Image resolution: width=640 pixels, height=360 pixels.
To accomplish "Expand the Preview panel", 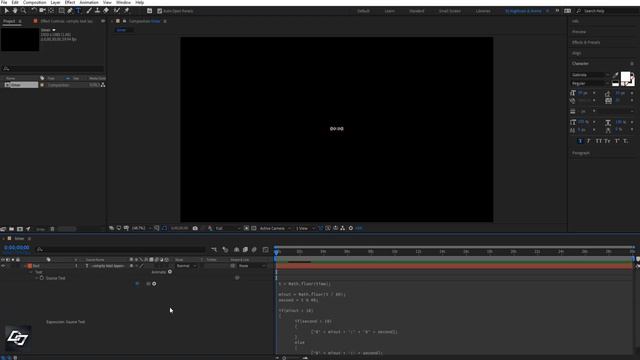I will [x=579, y=32].
